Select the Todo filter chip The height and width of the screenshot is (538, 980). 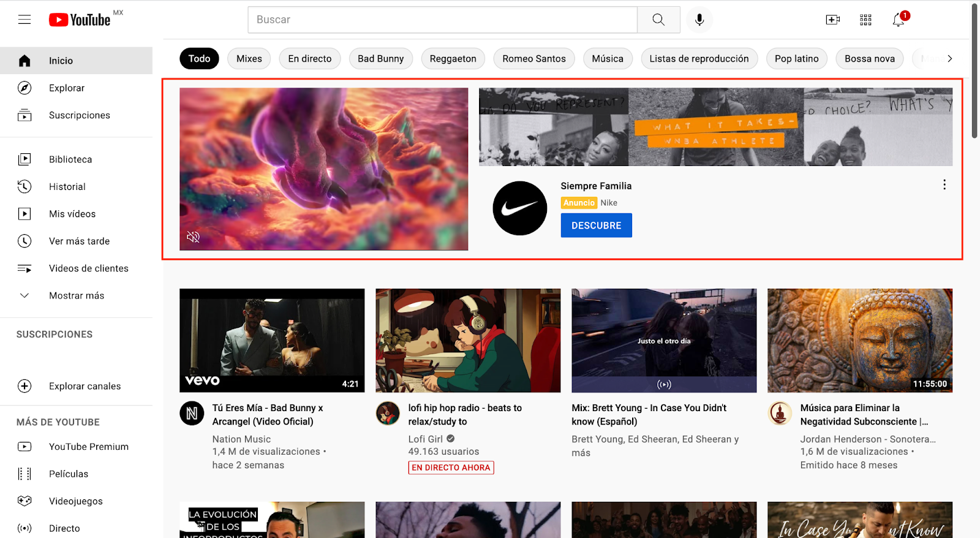[x=199, y=59]
